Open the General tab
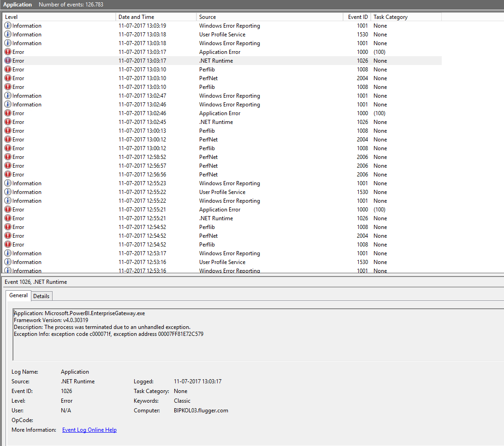This screenshot has width=504, height=446. click(x=18, y=295)
